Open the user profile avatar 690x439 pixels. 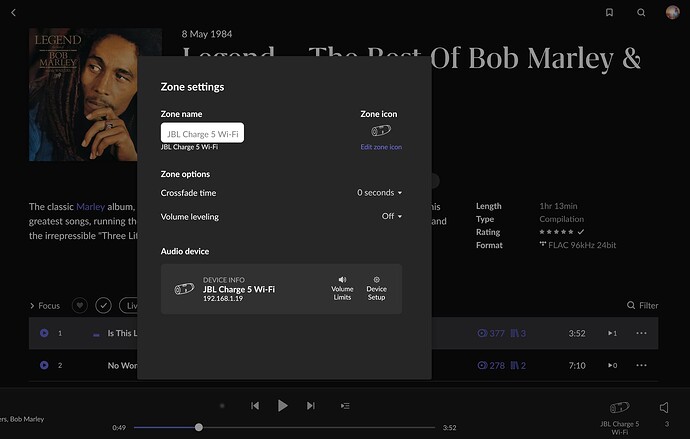(x=672, y=12)
